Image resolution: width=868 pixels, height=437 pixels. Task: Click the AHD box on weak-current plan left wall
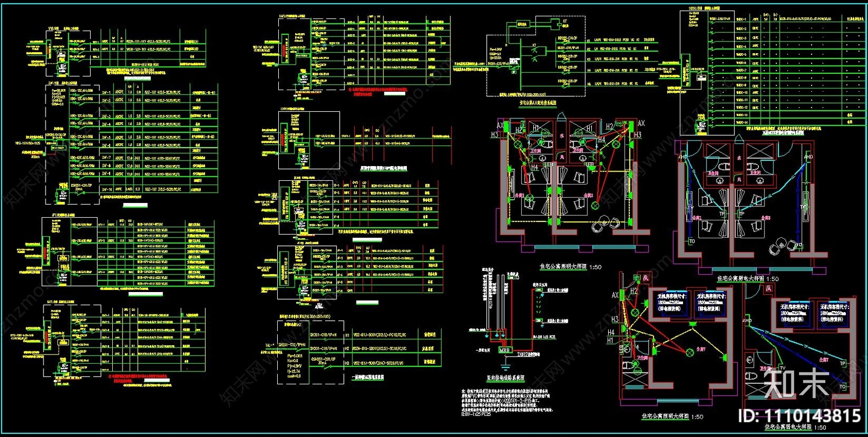(682, 157)
